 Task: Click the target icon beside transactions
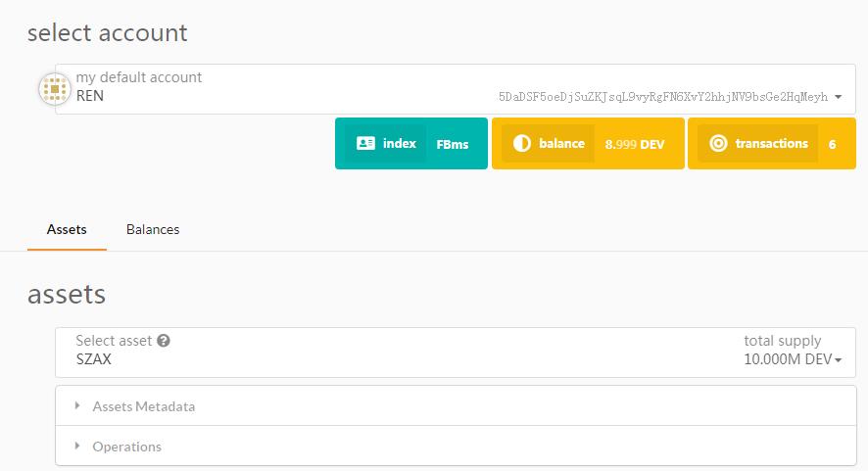pyautogui.click(x=718, y=144)
